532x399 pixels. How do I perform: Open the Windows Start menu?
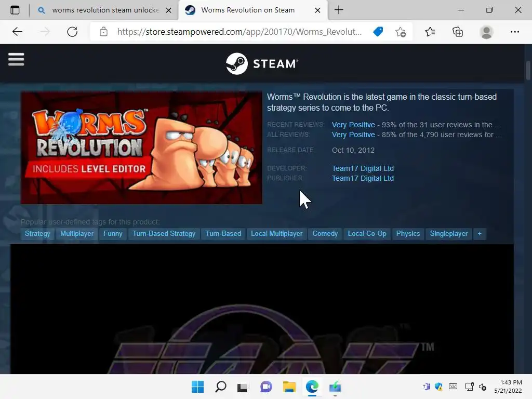pyautogui.click(x=197, y=387)
